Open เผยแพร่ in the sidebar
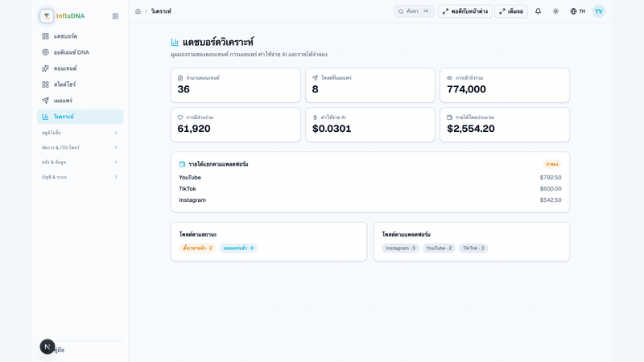Screen dimensions: 644x362 (80, 100)
